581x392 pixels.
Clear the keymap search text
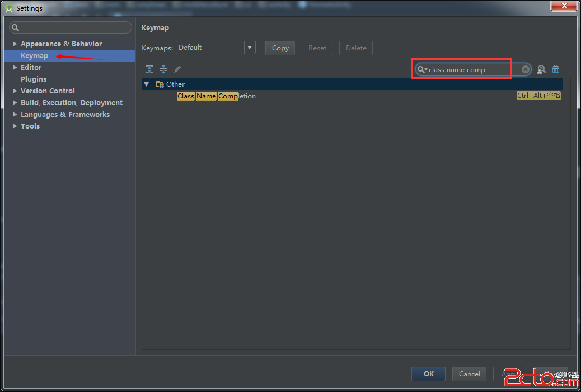tap(526, 69)
